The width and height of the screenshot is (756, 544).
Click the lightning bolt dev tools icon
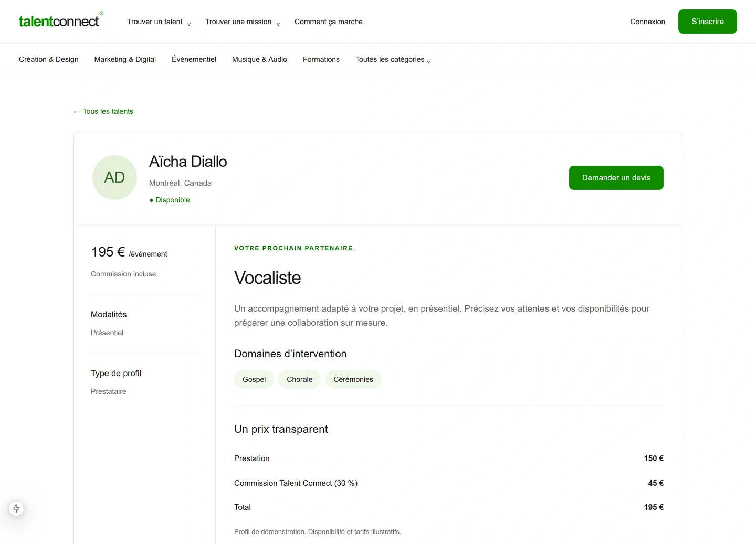[x=16, y=508]
